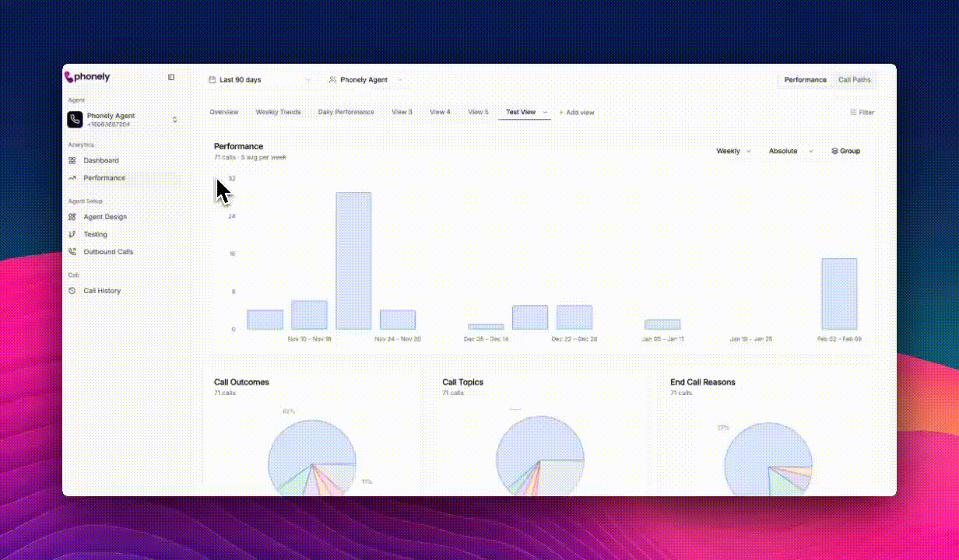Expand the Last 90 days date dropdown

307,79
